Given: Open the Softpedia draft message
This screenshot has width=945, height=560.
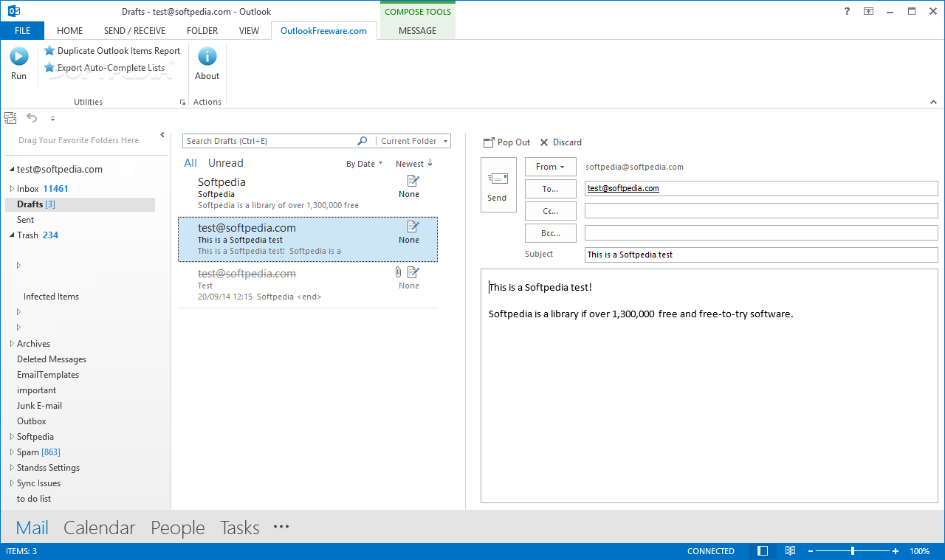Looking at the screenshot, I should (x=308, y=193).
